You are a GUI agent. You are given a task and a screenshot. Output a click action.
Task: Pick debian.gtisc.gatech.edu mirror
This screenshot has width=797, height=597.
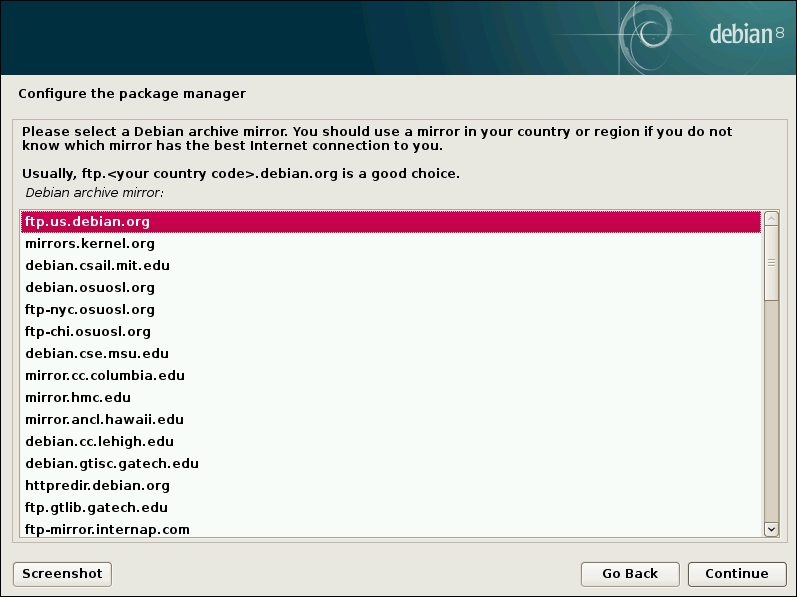[x=391, y=463]
